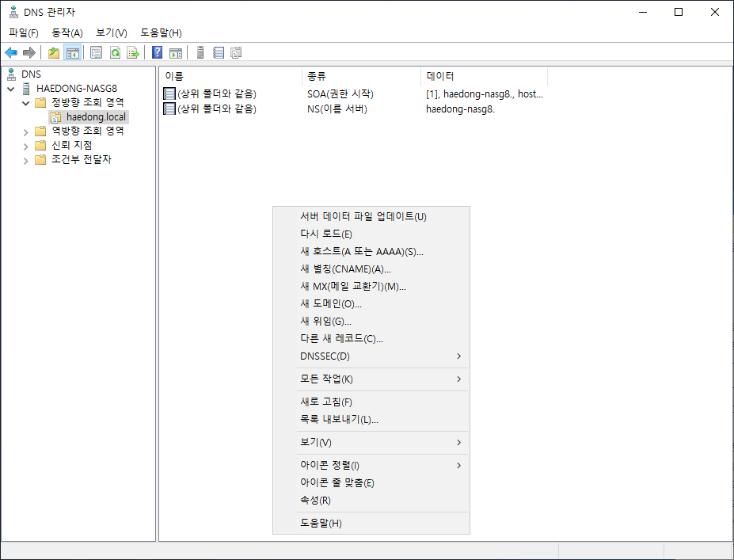Click the Export List toolbar icon
Image resolution: width=734 pixels, height=560 pixels.
(x=133, y=52)
